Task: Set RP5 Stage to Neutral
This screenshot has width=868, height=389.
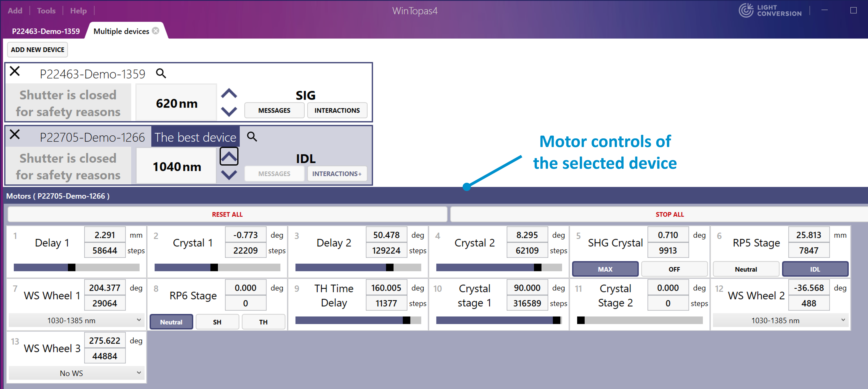Action: pyautogui.click(x=746, y=269)
